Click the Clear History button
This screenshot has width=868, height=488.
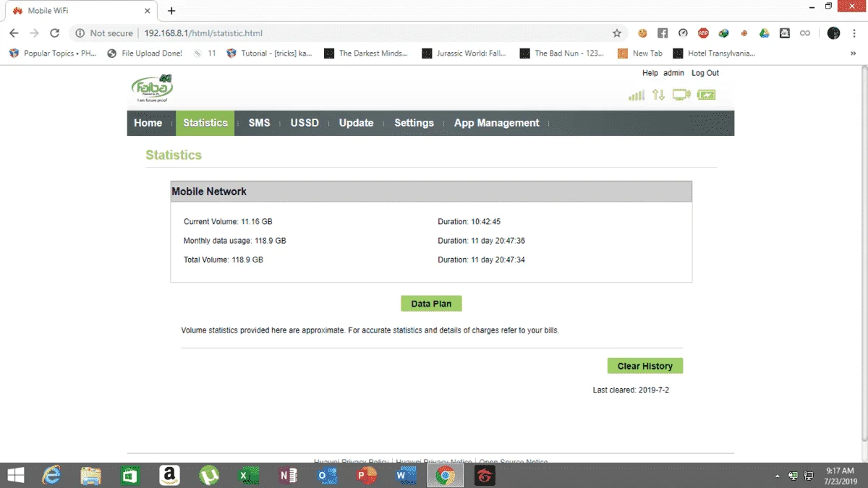pyautogui.click(x=645, y=366)
